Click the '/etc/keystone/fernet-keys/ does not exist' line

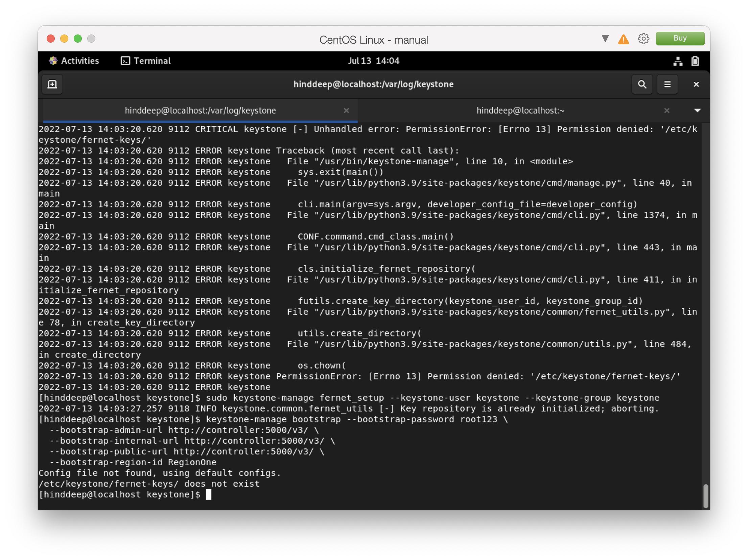point(149,484)
